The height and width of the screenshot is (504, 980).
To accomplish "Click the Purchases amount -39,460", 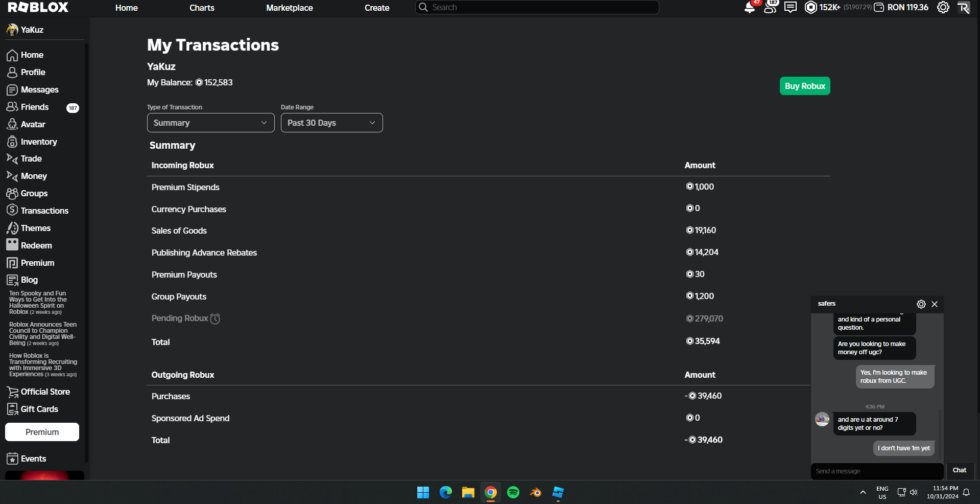I will (x=703, y=396).
